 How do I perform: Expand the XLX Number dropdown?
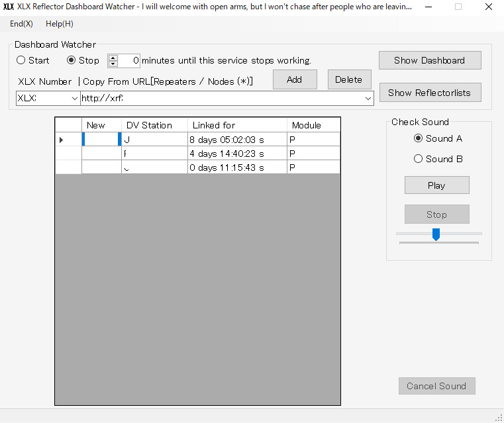pyautogui.click(x=73, y=99)
